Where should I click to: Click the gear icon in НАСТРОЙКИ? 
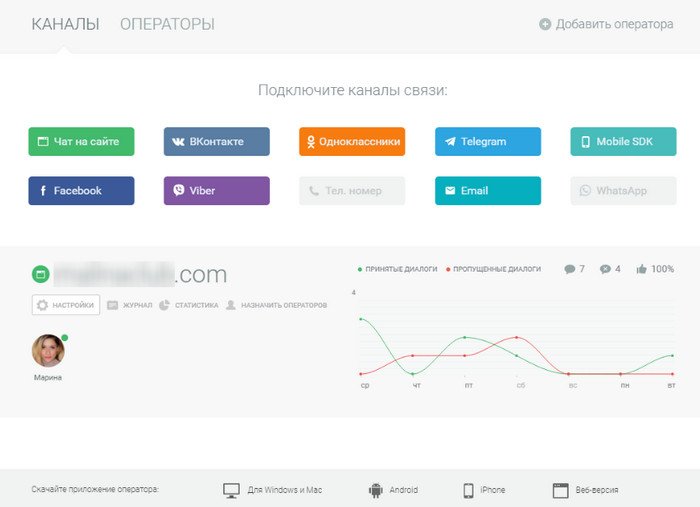42,305
